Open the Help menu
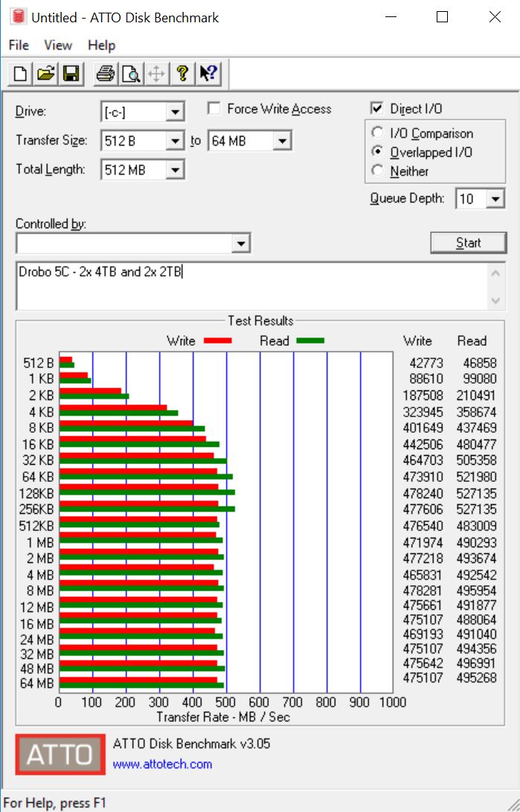520x812 pixels. point(101,45)
